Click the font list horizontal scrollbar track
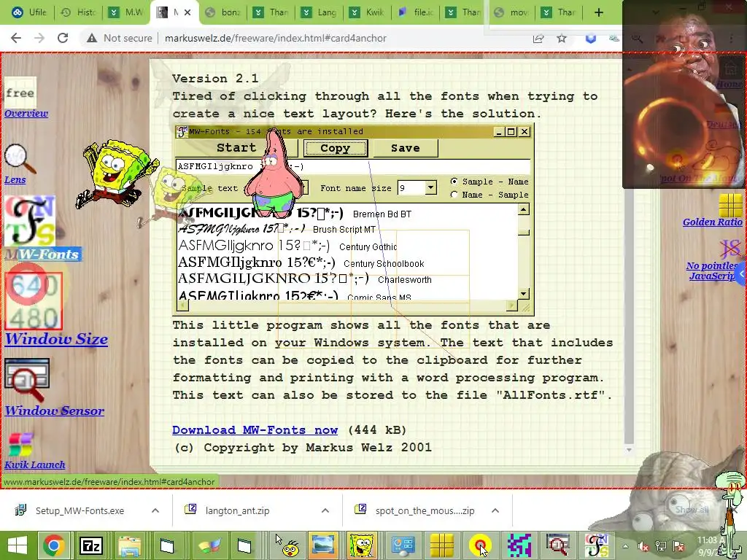The image size is (747, 560). pos(347,306)
